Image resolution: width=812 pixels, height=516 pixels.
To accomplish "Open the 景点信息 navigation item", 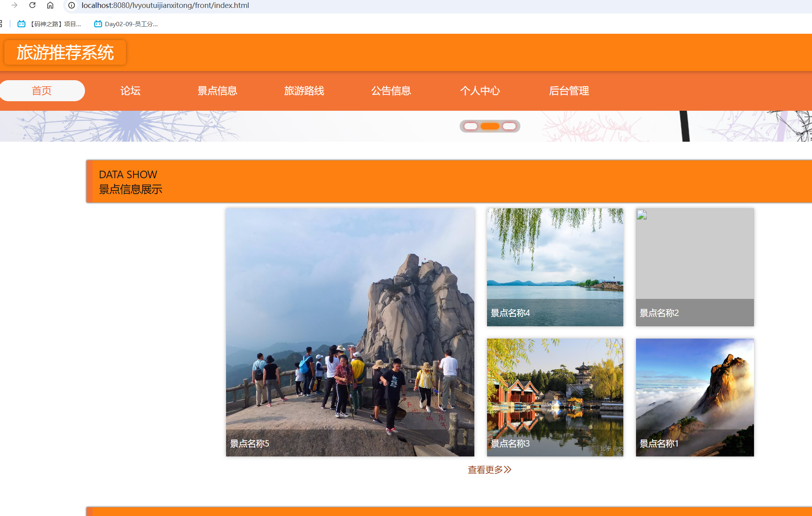I will coord(217,90).
